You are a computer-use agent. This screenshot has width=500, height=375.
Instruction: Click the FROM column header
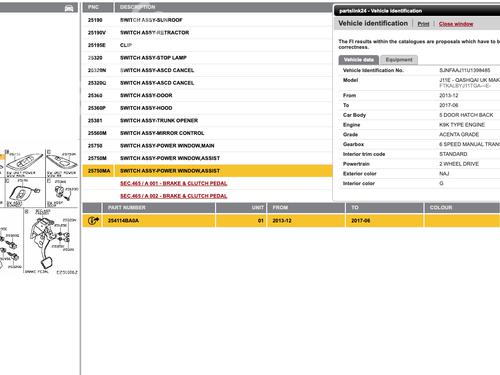(x=306, y=208)
